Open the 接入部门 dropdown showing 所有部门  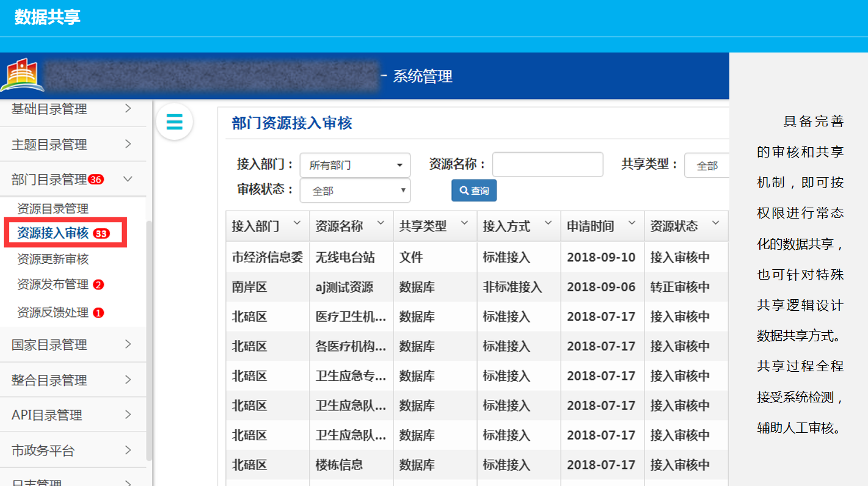click(355, 165)
